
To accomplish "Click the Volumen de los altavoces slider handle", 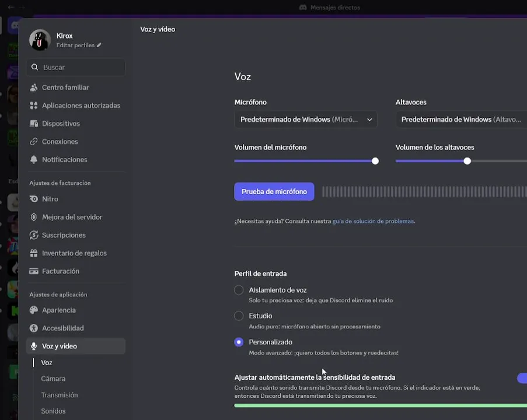I will 467,161.
